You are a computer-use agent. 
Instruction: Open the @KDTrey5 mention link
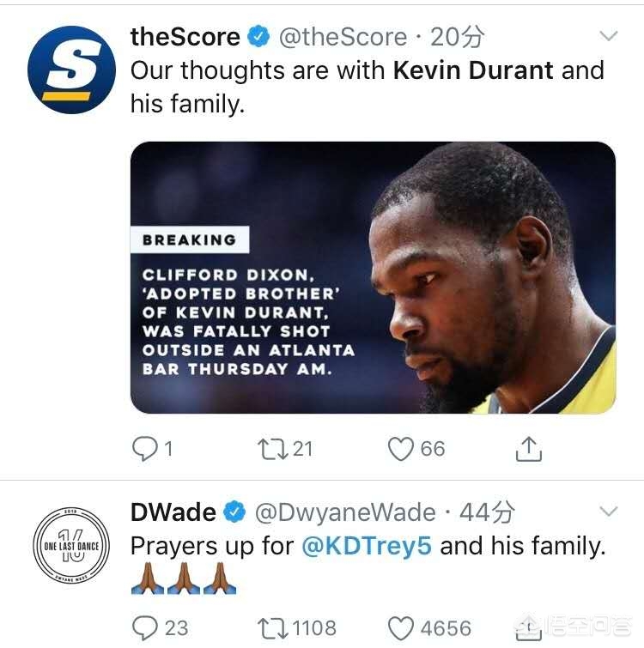point(367,546)
